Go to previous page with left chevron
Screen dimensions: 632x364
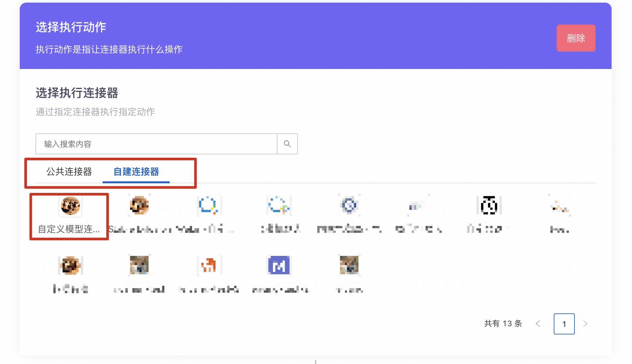(x=538, y=324)
